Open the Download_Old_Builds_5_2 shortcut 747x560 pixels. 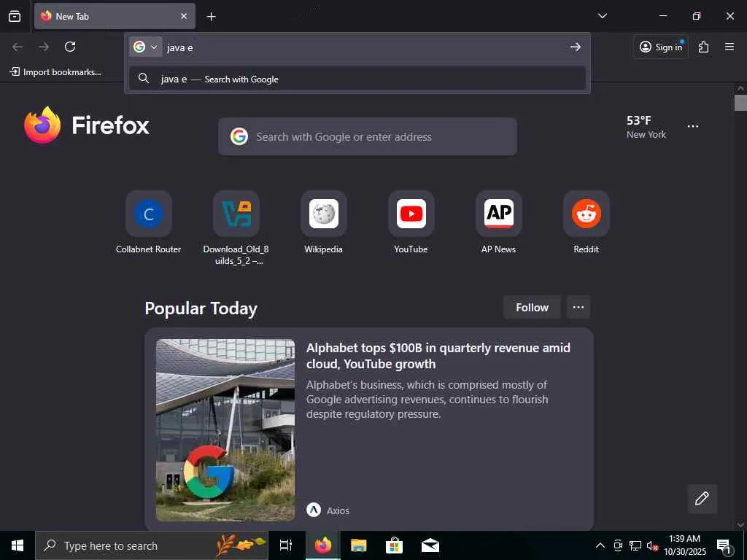coord(236,227)
